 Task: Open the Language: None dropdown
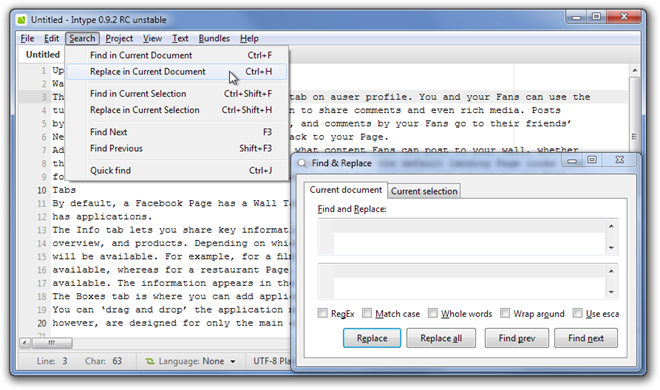pyautogui.click(x=191, y=361)
